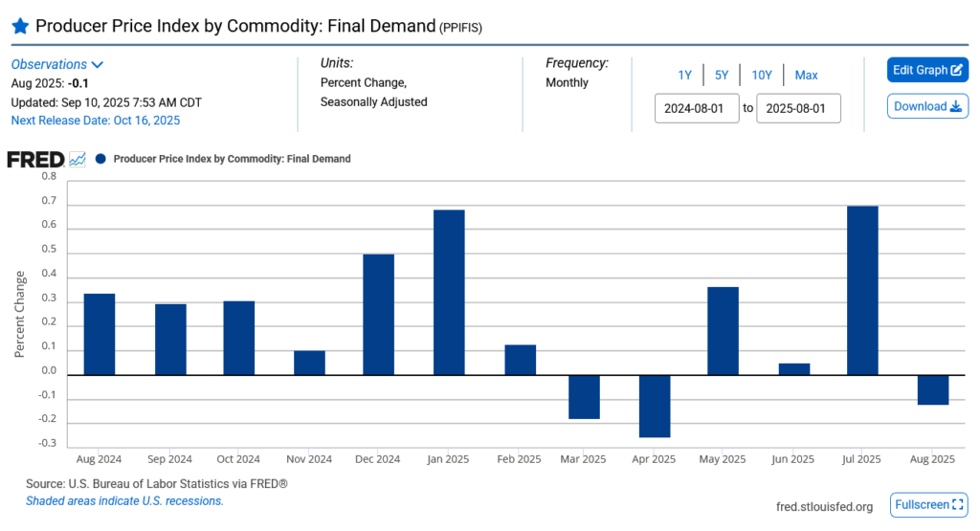Open the fred.stlouisfed.org link
The width and height of the screenshot is (980, 531).
click(824, 507)
